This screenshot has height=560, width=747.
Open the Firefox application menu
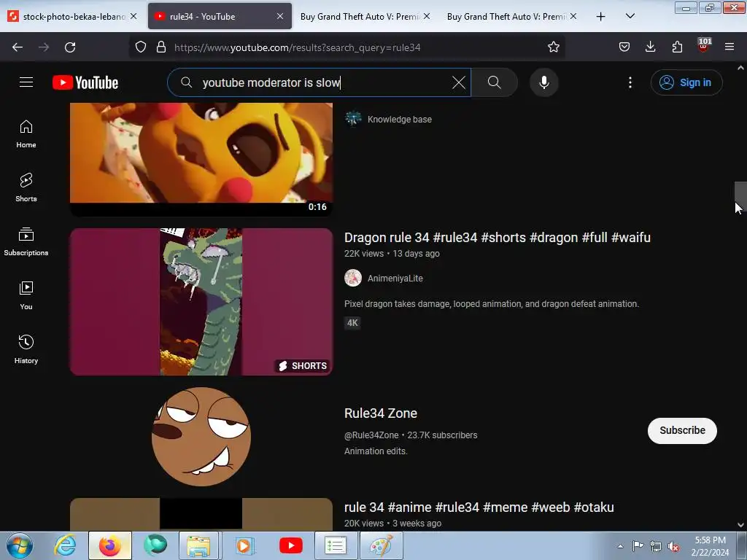point(729,47)
